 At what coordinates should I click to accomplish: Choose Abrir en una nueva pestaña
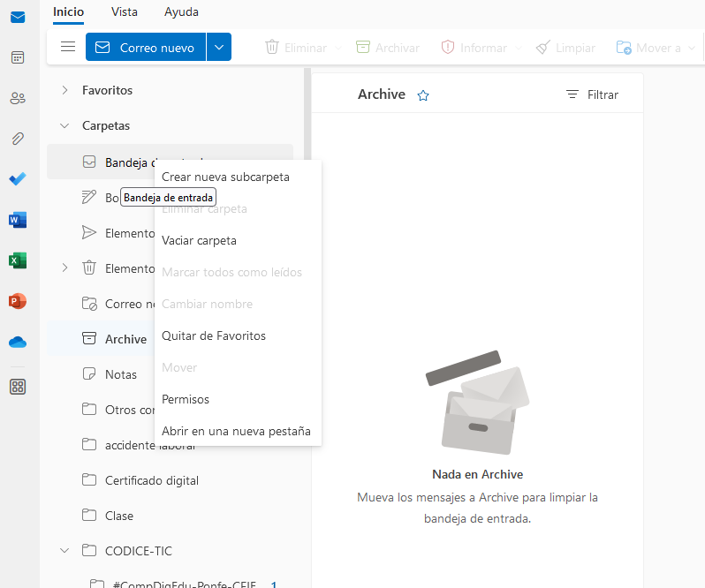(236, 431)
